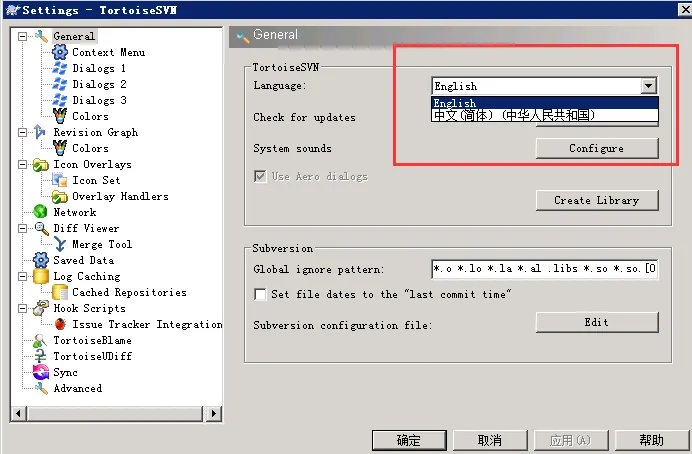Click the Network globe icon
The width and height of the screenshot is (692, 454).
pyautogui.click(x=40, y=212)
